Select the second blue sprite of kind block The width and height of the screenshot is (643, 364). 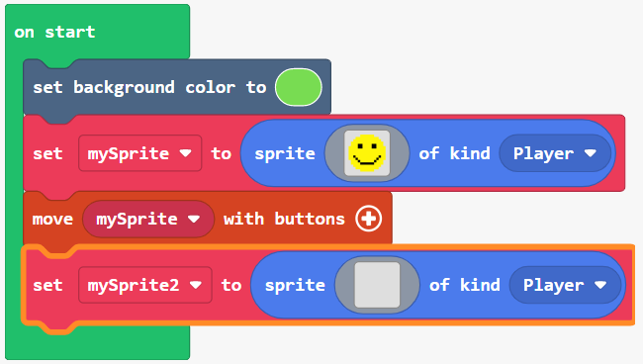pyautogui.click(x=438, y=285)
